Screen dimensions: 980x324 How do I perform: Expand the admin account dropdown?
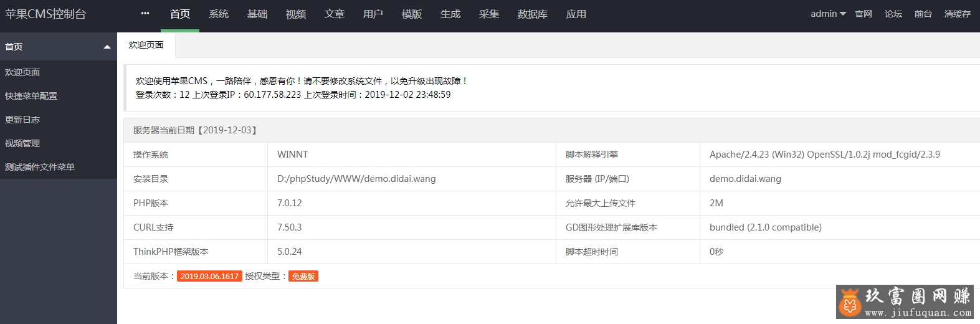coord(828,14)
